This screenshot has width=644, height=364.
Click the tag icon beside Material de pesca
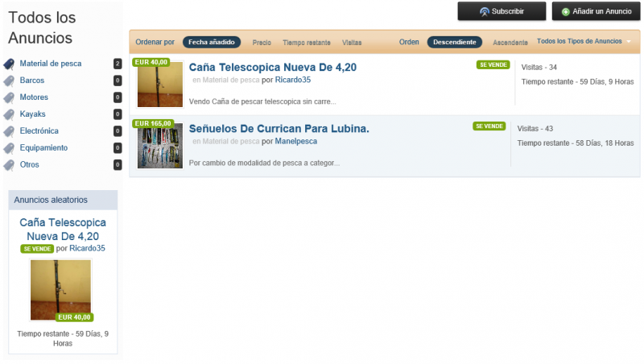click(9, 64)
